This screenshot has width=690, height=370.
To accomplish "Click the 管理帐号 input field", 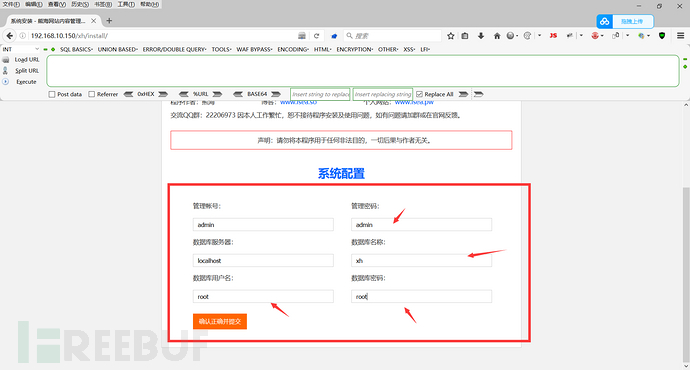I will 263,224.
